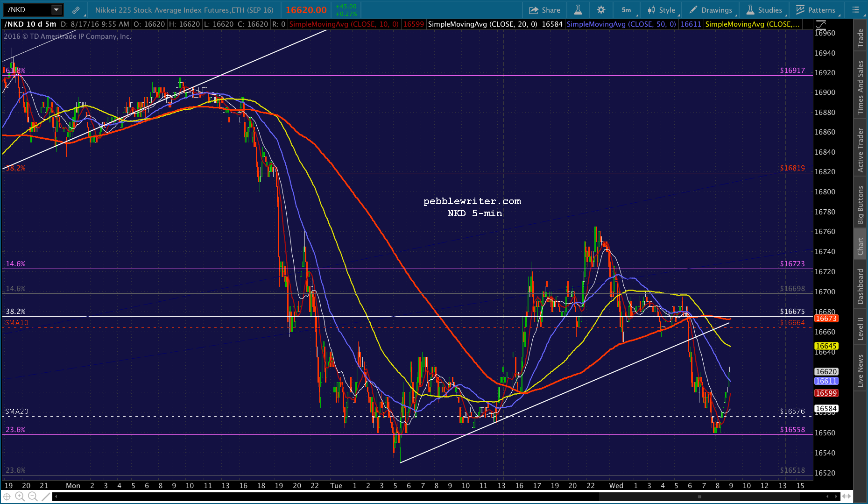Image resolution: width=868 pixels, height=504 pixels.
Task: Click the expand time axis icon
Action: [846, 497]
